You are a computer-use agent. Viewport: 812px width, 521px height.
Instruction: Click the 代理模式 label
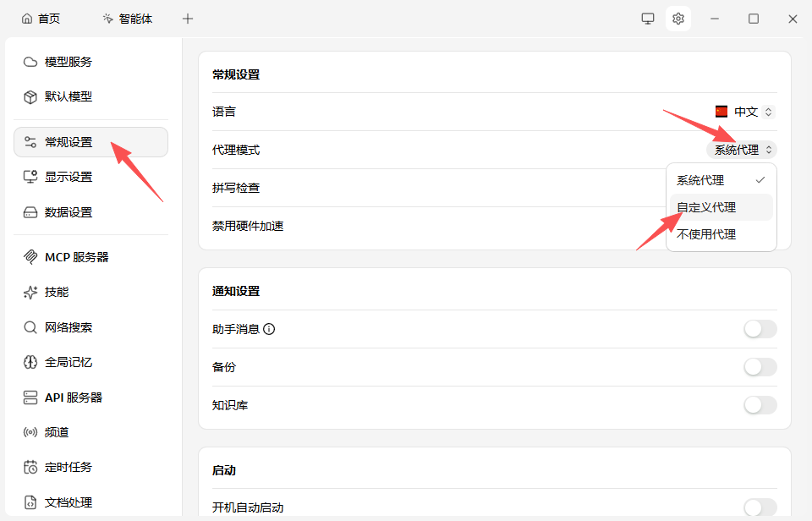pos(236,151)
